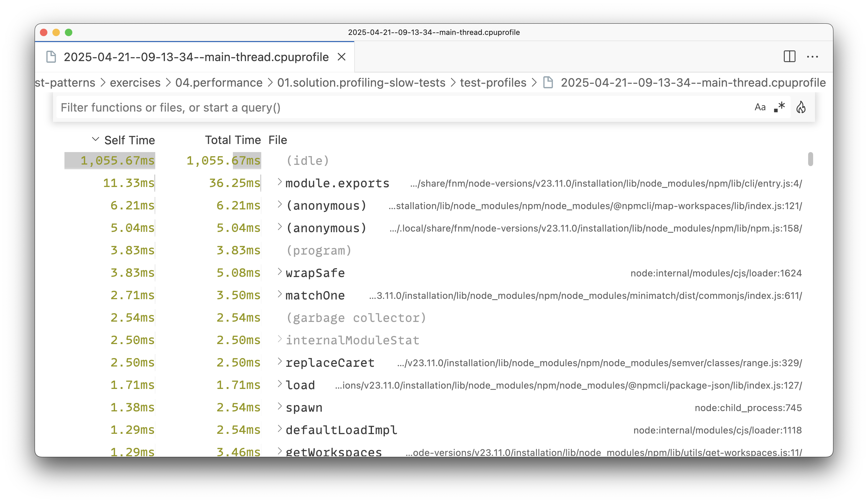
Task: Open test-profiles breadcrumb segment
Action: coord(493,83)
